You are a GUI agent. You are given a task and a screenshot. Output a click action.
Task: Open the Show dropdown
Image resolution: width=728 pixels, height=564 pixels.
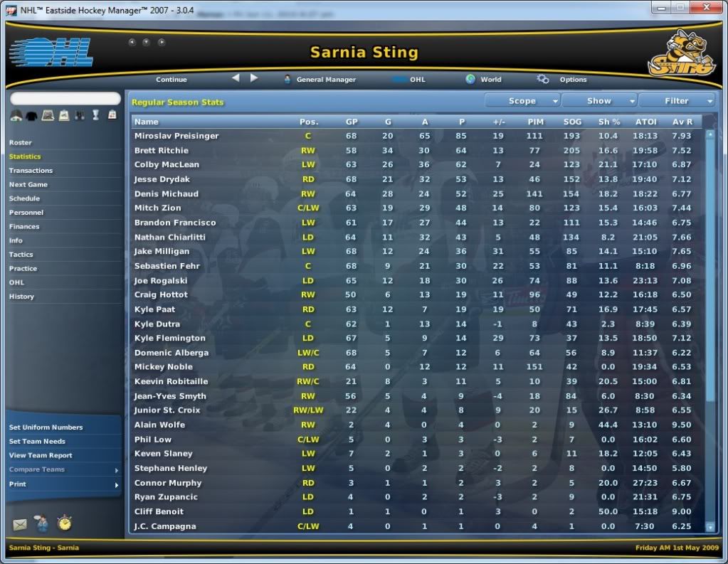pyautogui.click(x=599, y=101)
